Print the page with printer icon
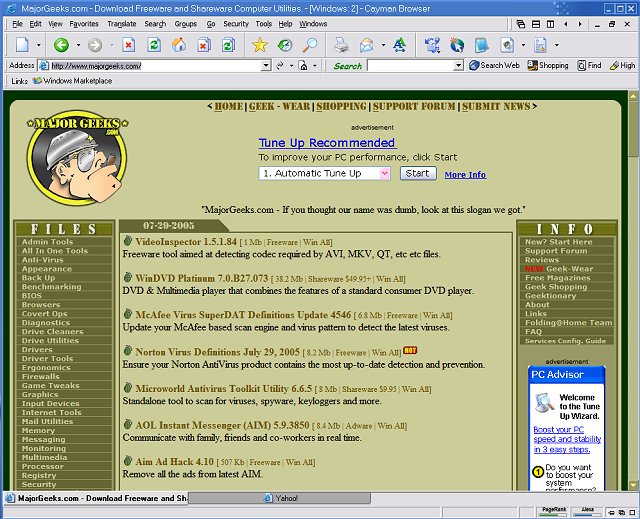640x519 pixels. (341, 45)
